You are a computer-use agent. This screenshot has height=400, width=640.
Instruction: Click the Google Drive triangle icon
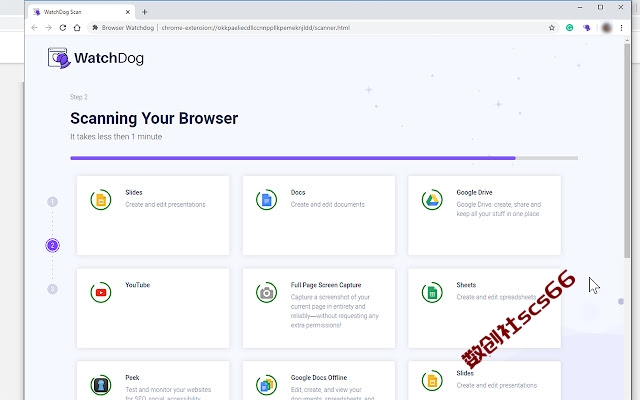(x=432, y=200)
